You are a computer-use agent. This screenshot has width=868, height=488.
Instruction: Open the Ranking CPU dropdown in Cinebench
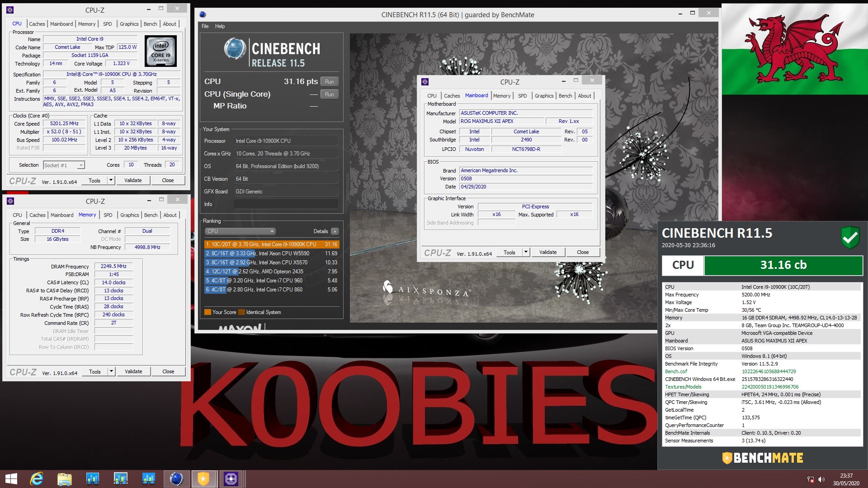click(240, 231)
